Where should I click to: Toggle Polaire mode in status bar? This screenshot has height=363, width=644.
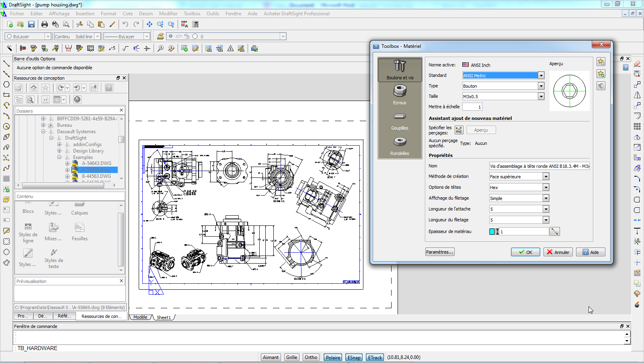333,357
